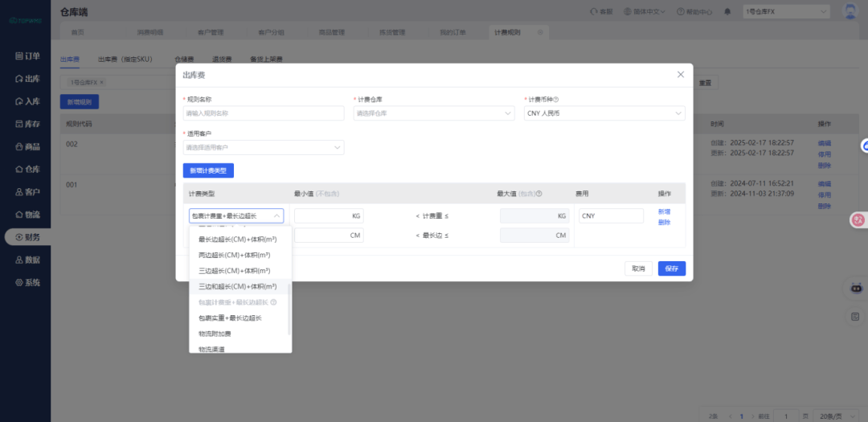Choose 三边和超长(CM)+体积 option

tap(238, 286)
